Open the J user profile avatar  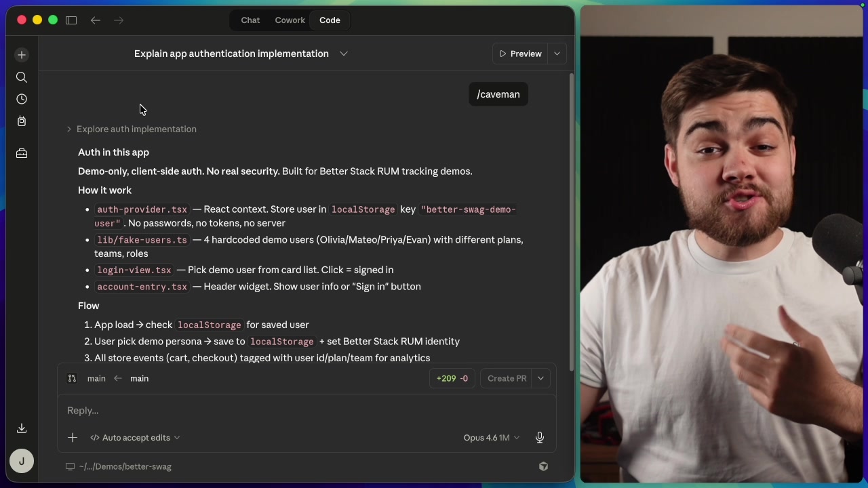click(22, 462)
